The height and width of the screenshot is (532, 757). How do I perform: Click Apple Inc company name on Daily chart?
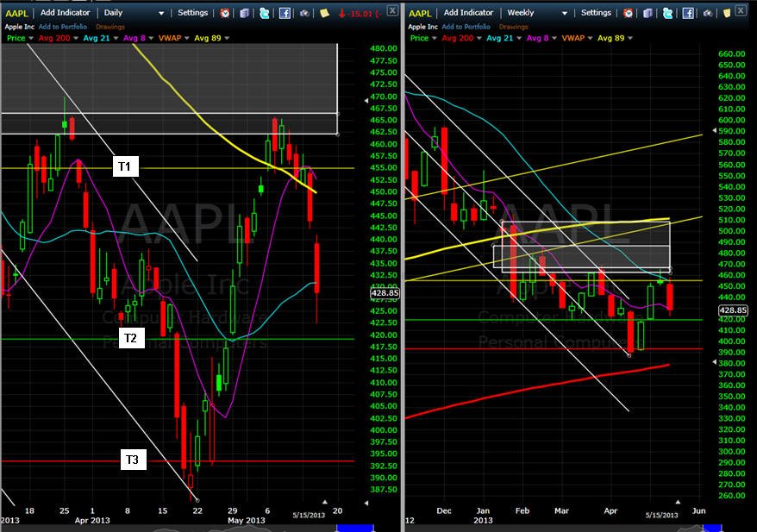coord(19,27)
